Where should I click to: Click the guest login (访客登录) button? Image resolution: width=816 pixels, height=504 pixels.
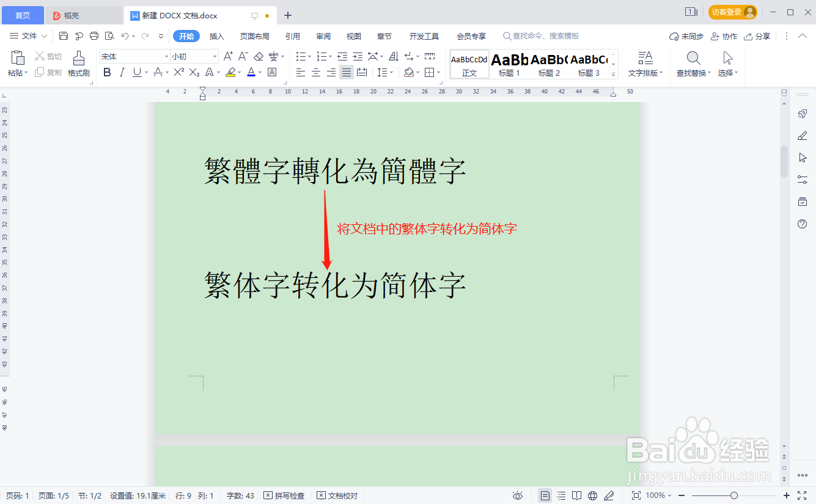point(732,12)
